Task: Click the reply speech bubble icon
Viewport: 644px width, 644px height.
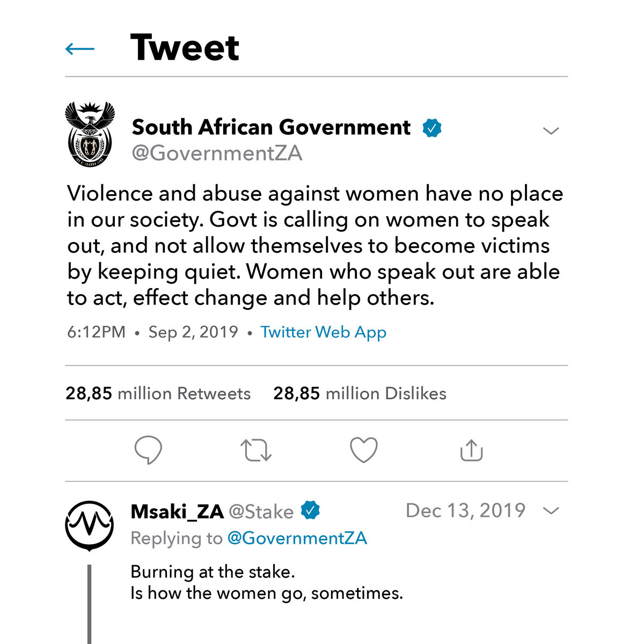Action: (148, 450)
